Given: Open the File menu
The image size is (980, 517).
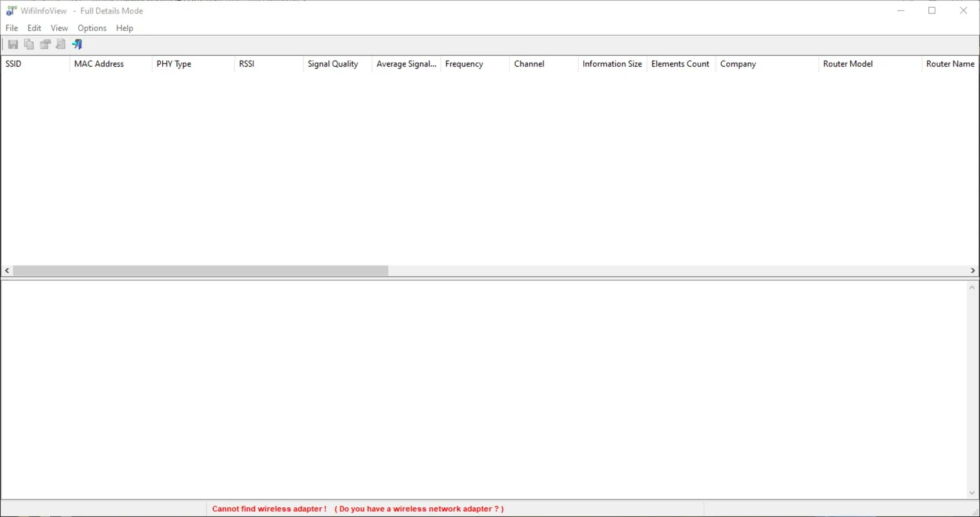Looking at the screenshot, I should (12, 28).
